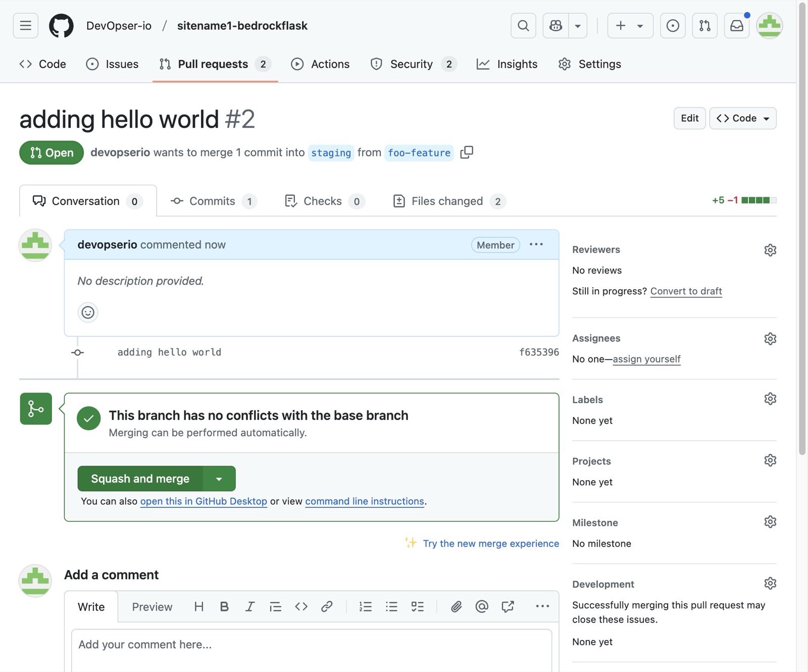Switch to the Preview tab

[x=152, y=607]
